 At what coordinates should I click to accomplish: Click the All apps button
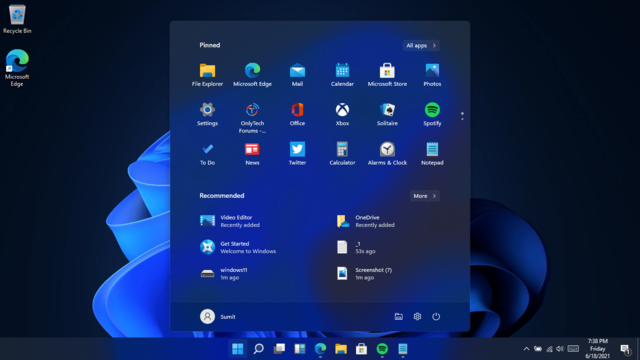(421, 45)
